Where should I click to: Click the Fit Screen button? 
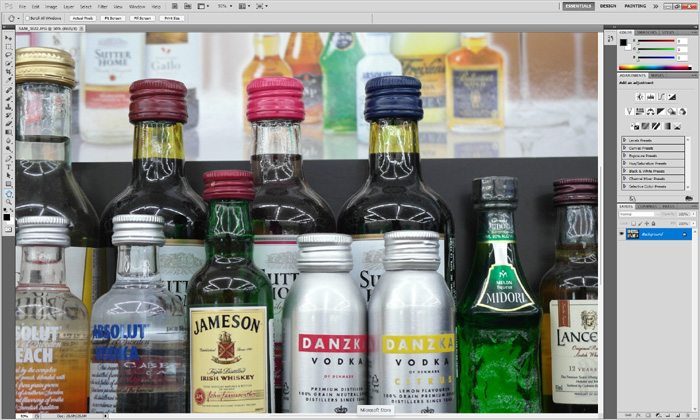point(112,18)
